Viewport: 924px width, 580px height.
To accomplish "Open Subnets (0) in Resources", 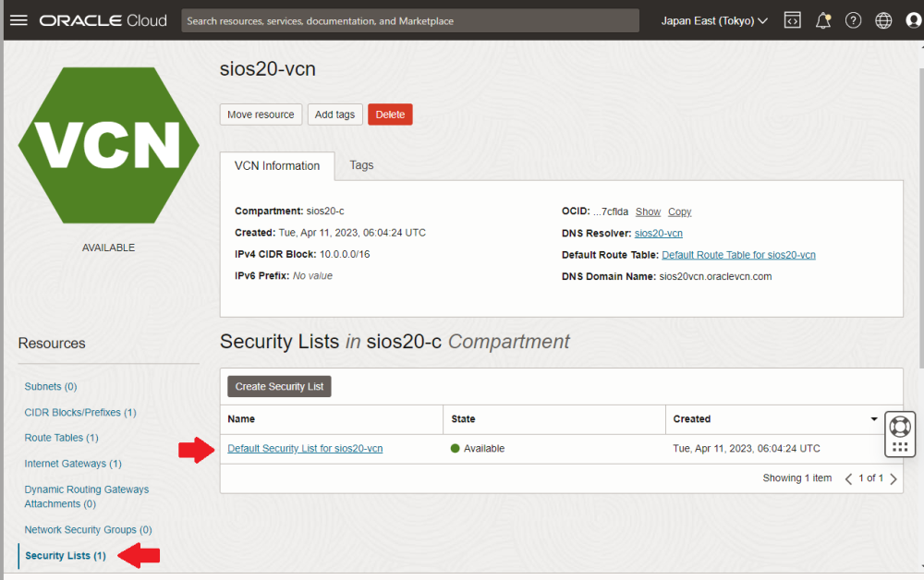I will (x=51, y=387).
